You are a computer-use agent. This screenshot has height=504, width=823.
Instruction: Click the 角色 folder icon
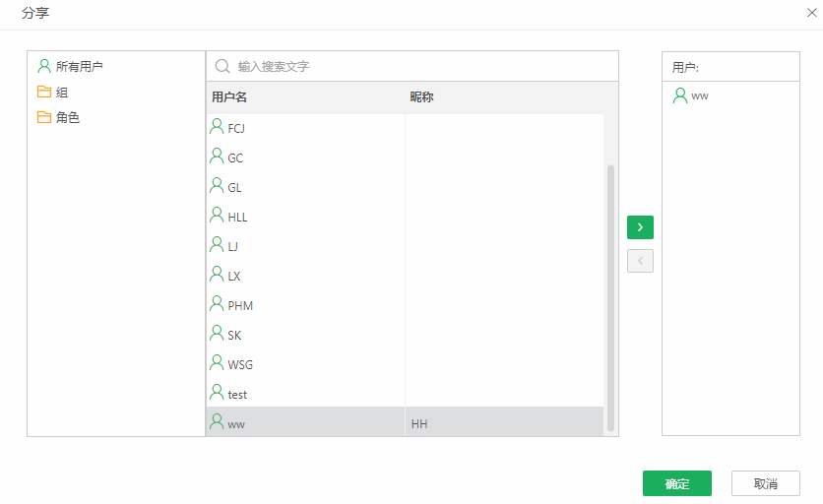[43, 117]
